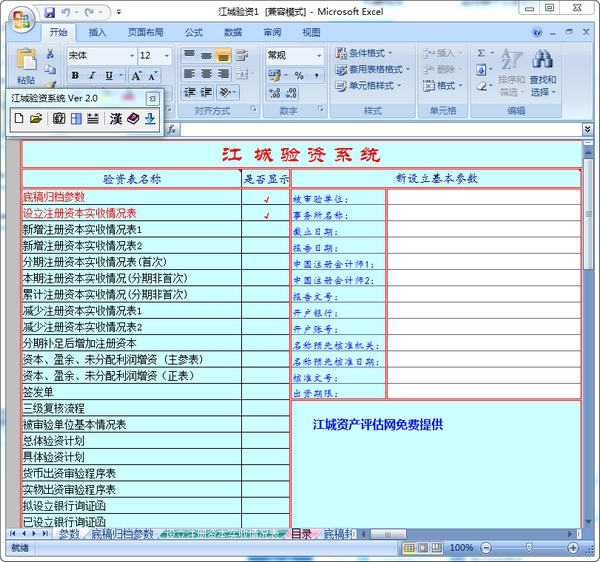Image resolution: width=600 pixels, height=562 pixels.
Task: Set middle vertical alignment
Action: click(x=206, y=55)
